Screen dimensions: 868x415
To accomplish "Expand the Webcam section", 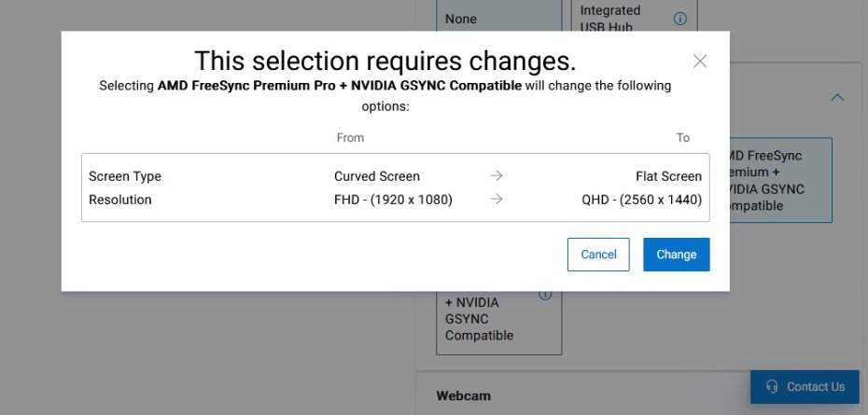I will coord(463,395).
